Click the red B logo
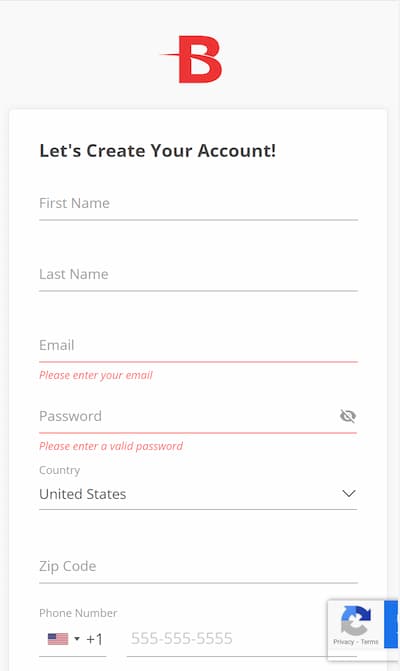This screenshot has width=400, height=671. point(191,59)
